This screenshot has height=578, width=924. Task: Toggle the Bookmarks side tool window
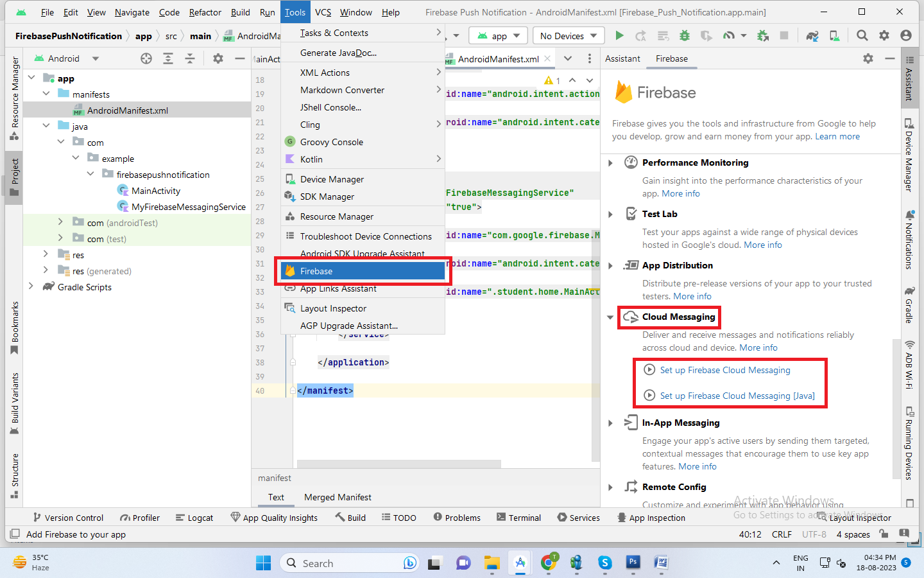[15, 328]
